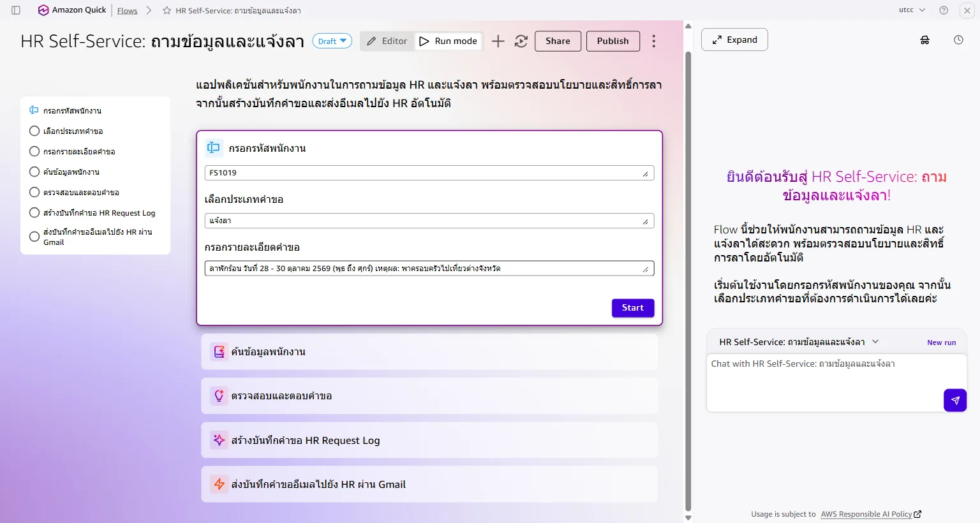Screen dimensions: 980x523
Task: Click the rerun cycle icon next to Share
Action: click(x=521, y=41)
